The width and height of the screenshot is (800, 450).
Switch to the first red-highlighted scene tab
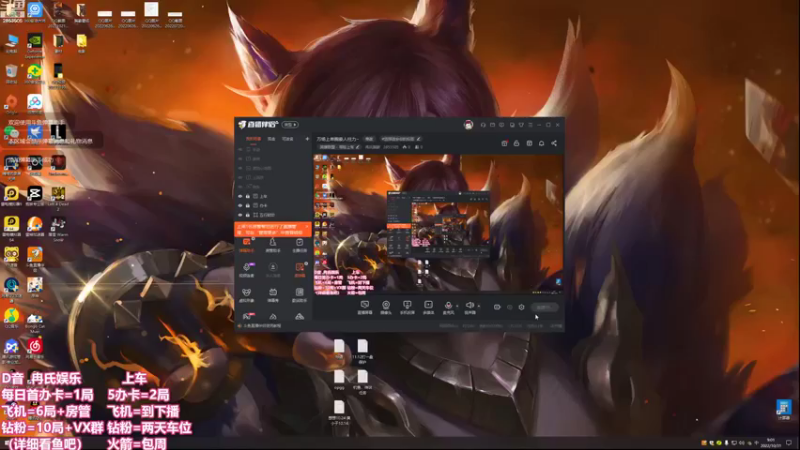(253, 139)
